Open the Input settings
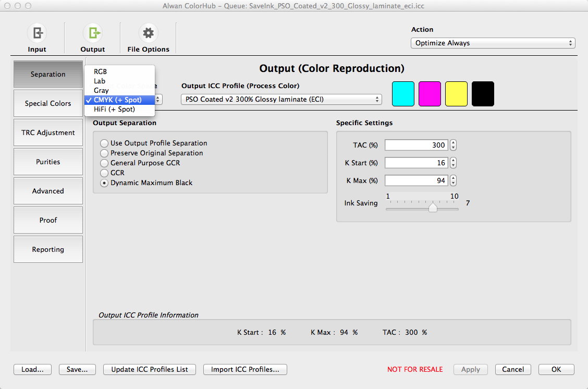 [x=36, y=38]
